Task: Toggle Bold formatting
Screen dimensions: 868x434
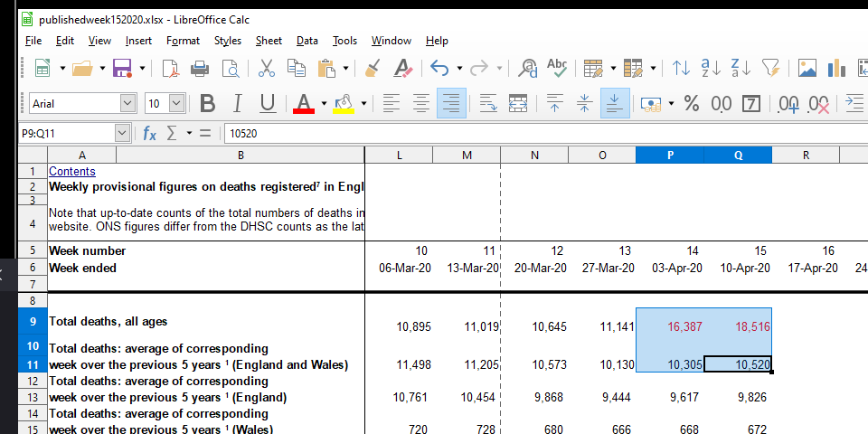Action: click(x=208, y=103)
